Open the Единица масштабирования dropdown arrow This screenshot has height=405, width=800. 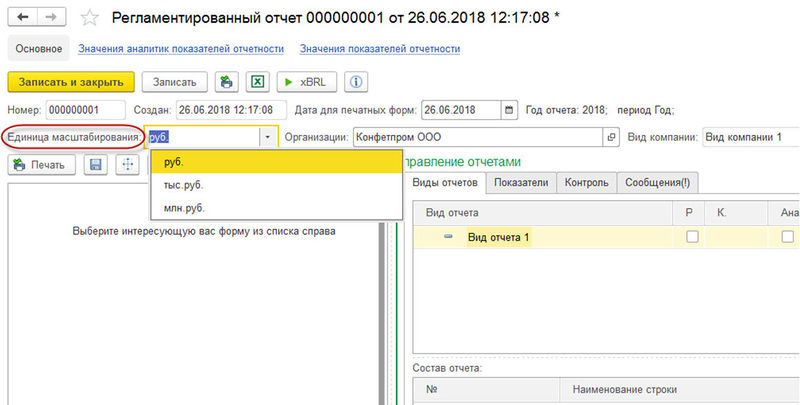coord(267,137)
